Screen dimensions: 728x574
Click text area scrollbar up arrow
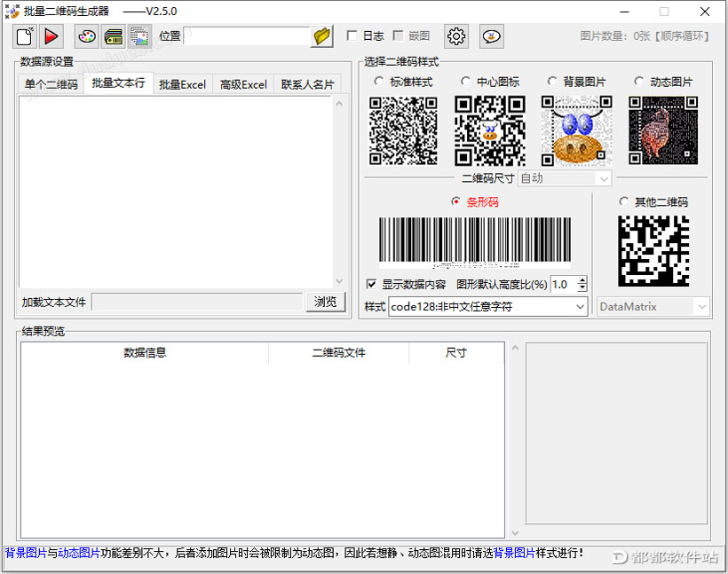(339, 104)
